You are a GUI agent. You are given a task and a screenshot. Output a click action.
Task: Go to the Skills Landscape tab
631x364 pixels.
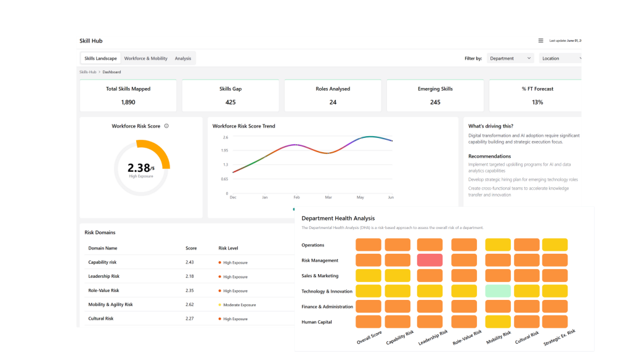coord(100,59)
